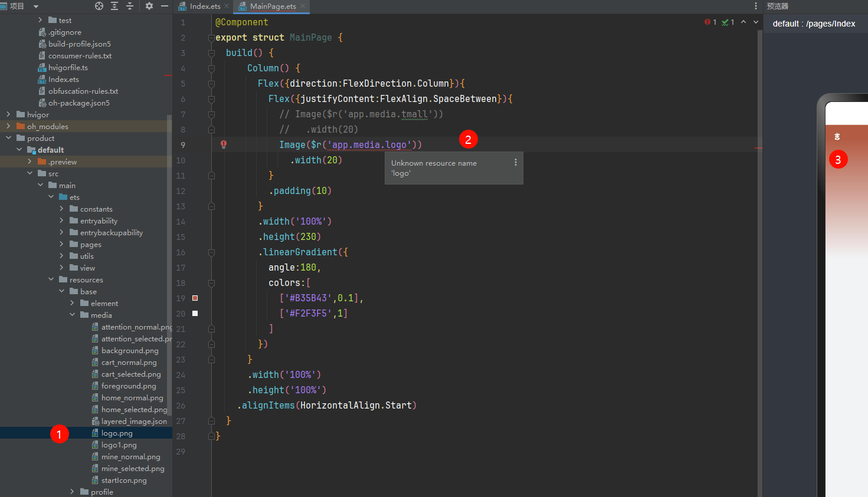
Task: Open background.png file
Action: coord(130,350)
